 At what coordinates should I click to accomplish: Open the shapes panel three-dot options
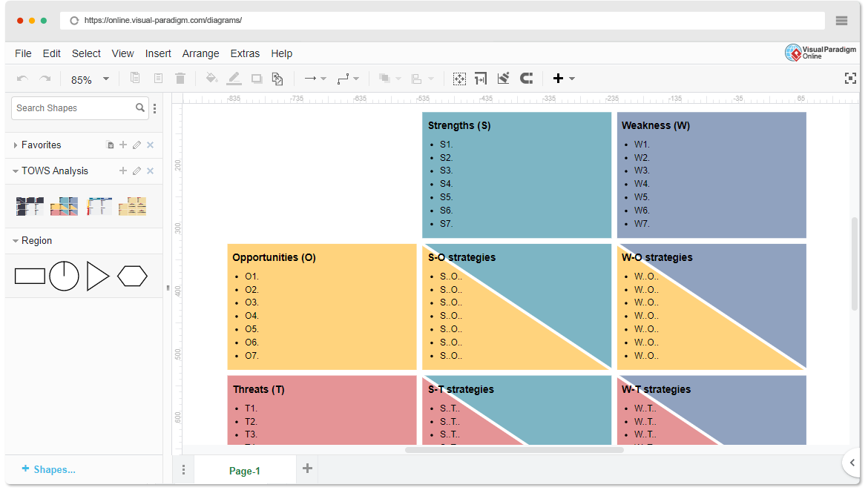pyautogui.click(x=155, y=108)
